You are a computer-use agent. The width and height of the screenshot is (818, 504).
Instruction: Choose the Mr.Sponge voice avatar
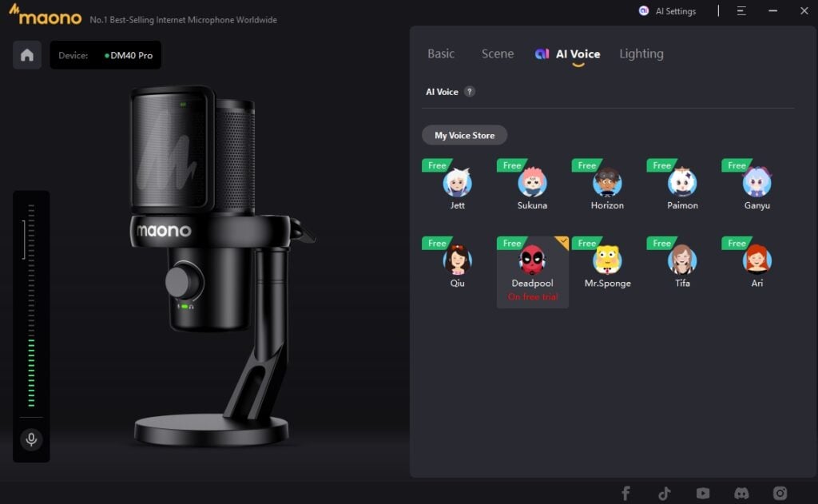[607, 260]
